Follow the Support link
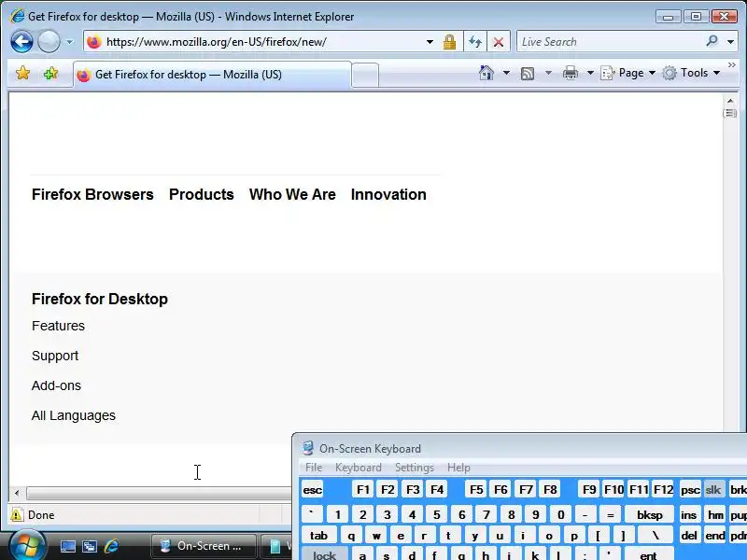Image resolution: width=747 pixels, height=560 pixels. coord(55,356)
